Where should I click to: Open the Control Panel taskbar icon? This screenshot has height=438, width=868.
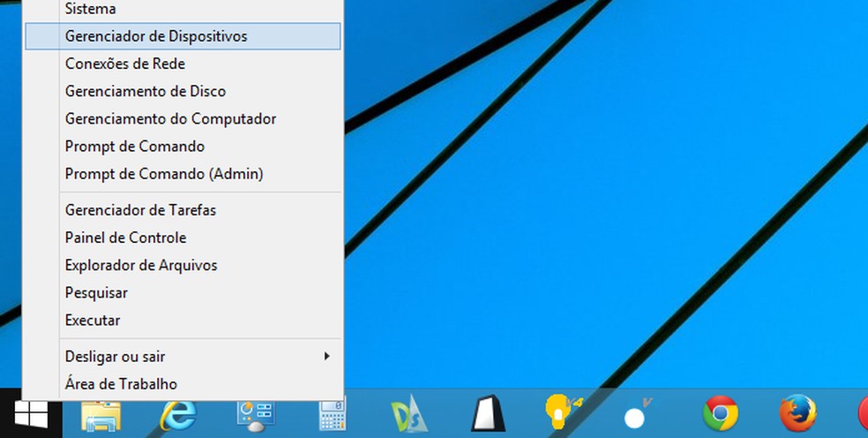click(256, 415)
